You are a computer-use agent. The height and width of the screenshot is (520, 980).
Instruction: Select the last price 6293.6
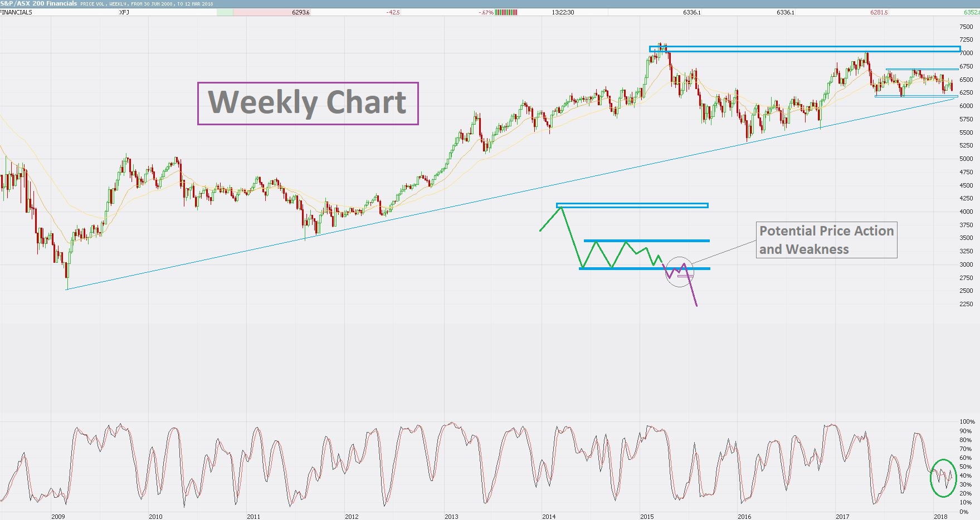300,12
